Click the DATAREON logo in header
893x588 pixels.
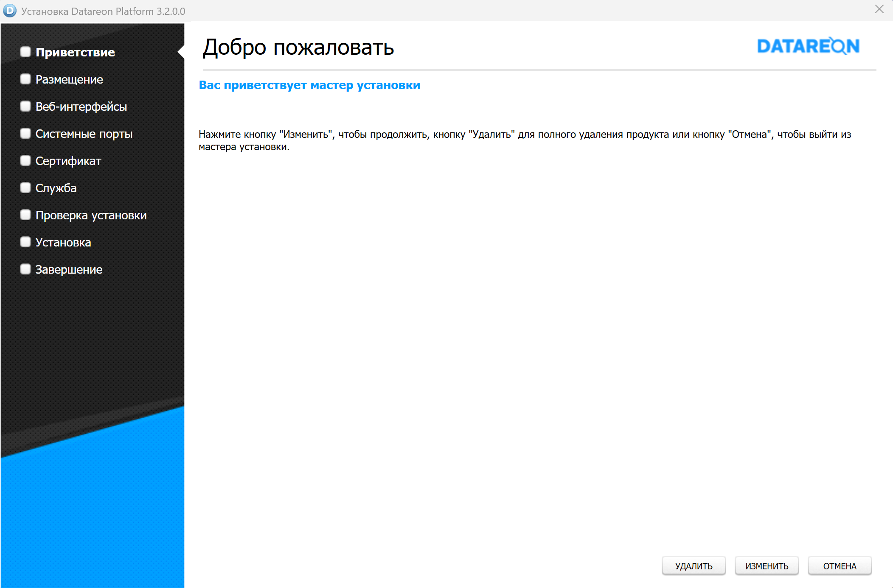808,46
